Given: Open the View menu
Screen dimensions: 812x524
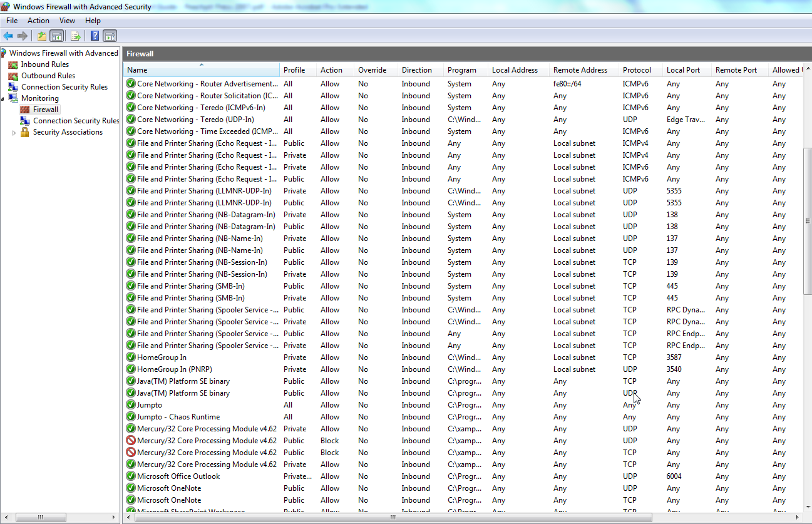Looking at the screenshot, I should [x=67, y=20].
